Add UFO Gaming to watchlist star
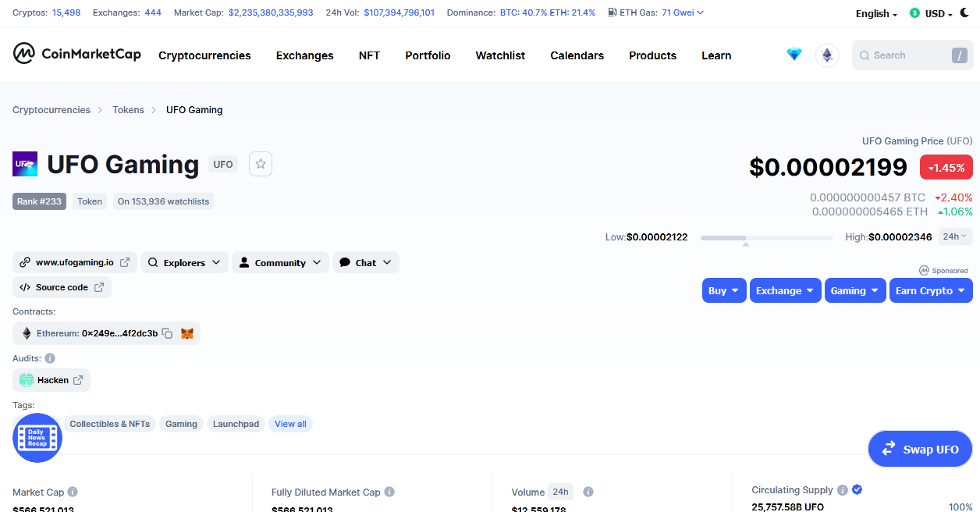Screen dimensions: 980x512 (261, 164)
